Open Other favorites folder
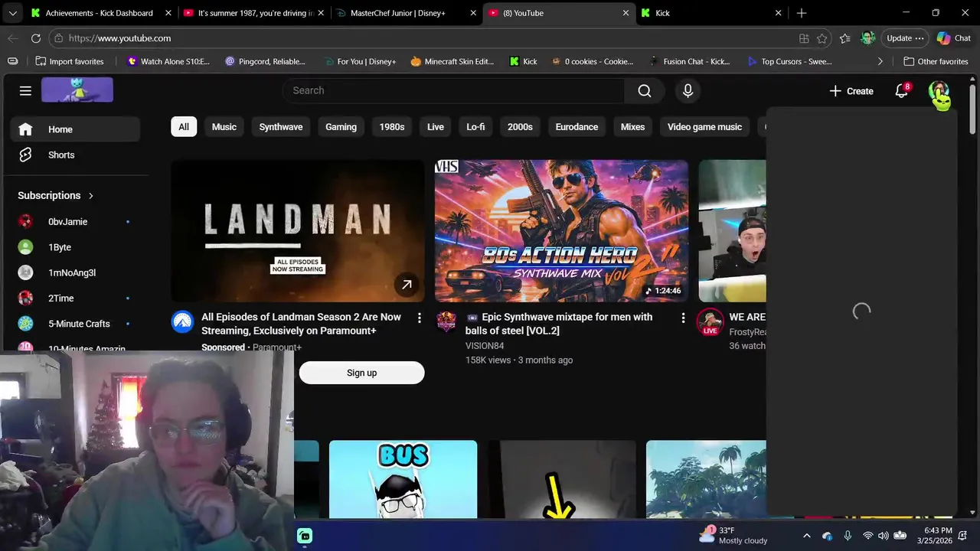Viewport: 980px width, 551px height. [936, 61]
